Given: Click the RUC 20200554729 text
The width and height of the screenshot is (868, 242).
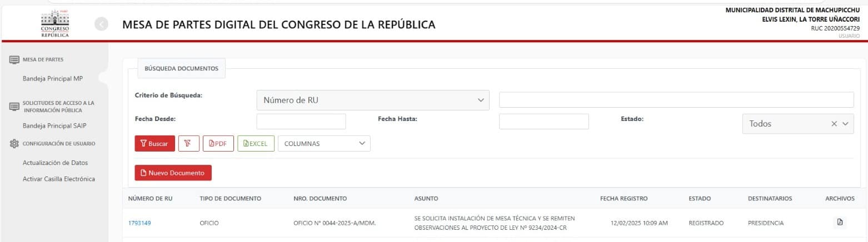Looking at the screenshot, I should pyautogui.click(x=835, y=28).
